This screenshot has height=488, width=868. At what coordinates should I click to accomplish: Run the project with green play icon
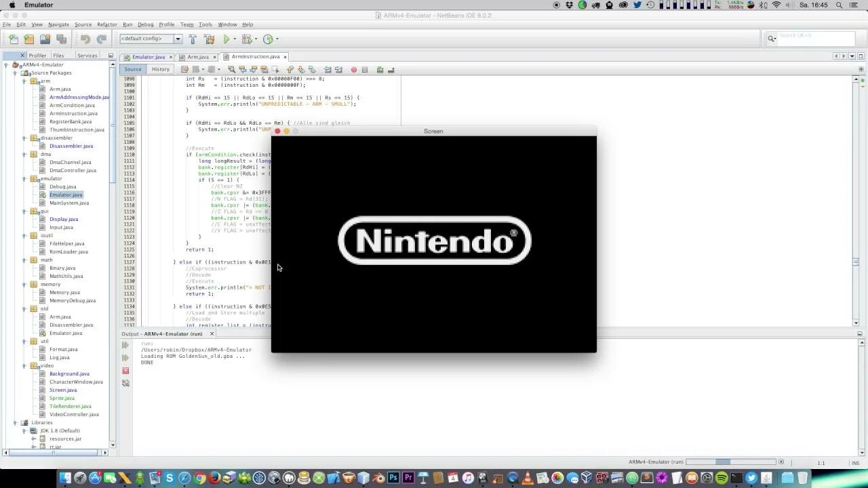tap(226, 39)
